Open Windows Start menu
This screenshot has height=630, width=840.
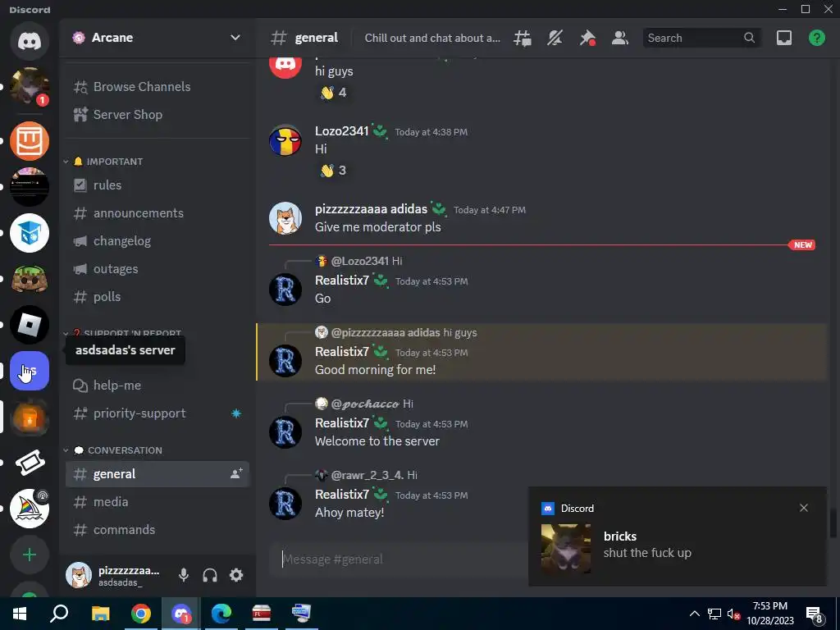[20, 614]
